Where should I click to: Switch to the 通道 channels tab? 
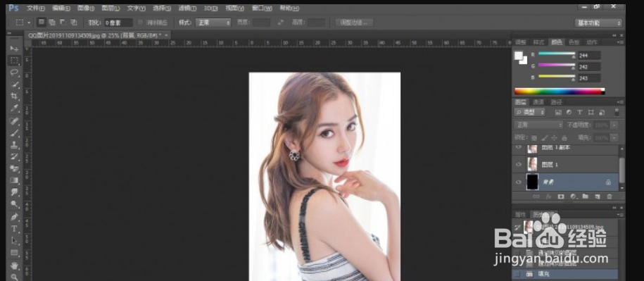pos(538,102)
